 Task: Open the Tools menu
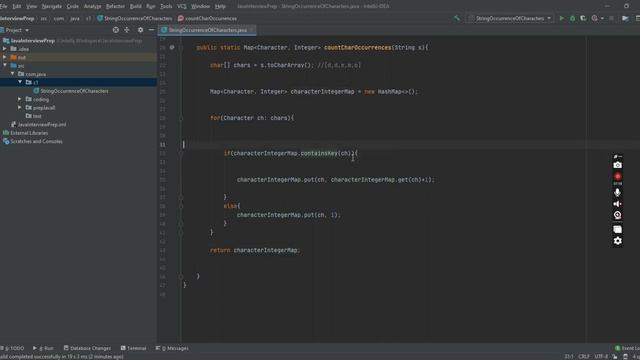(x=166, y=7)
